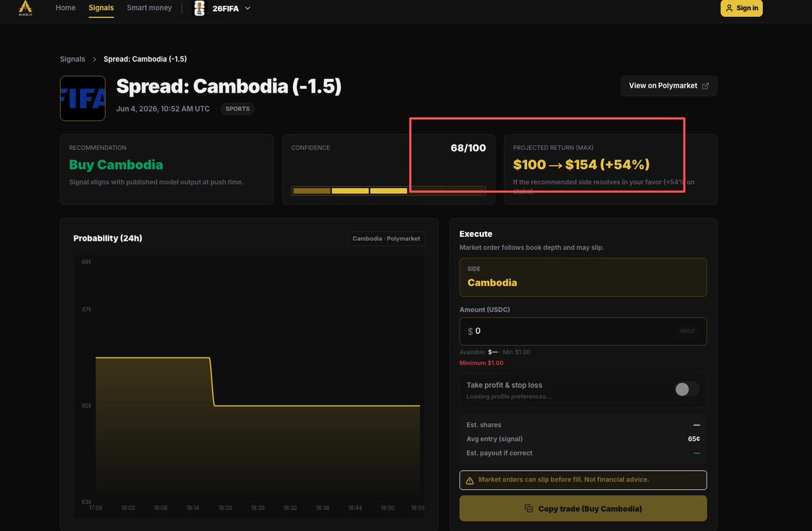Focus the Amount USDC input field
Screen dimensions: 812x531
[583, 331]
